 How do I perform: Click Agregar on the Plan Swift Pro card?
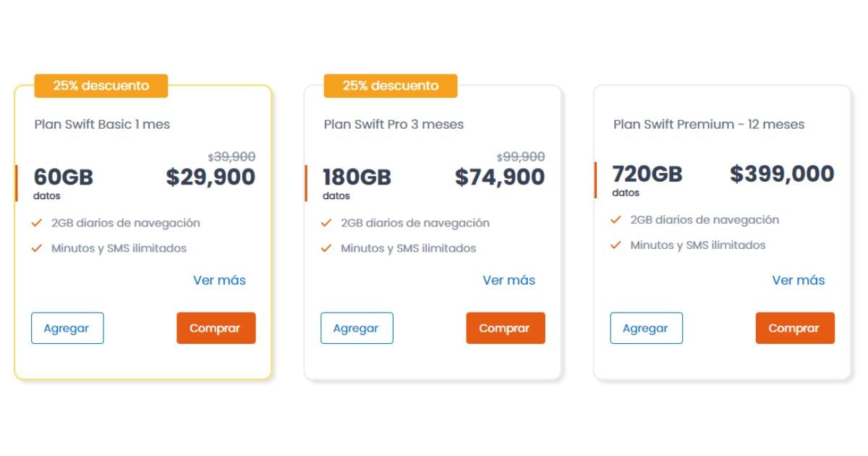(x=357, y=328)
